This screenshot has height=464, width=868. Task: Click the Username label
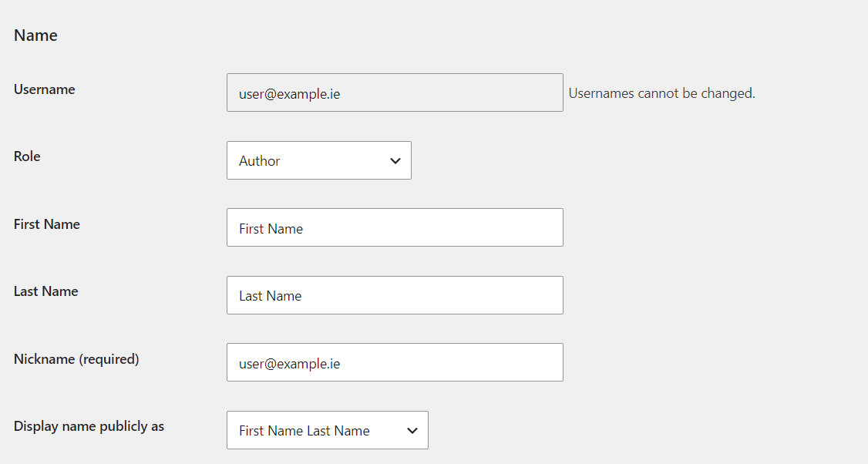click(45, 89)
